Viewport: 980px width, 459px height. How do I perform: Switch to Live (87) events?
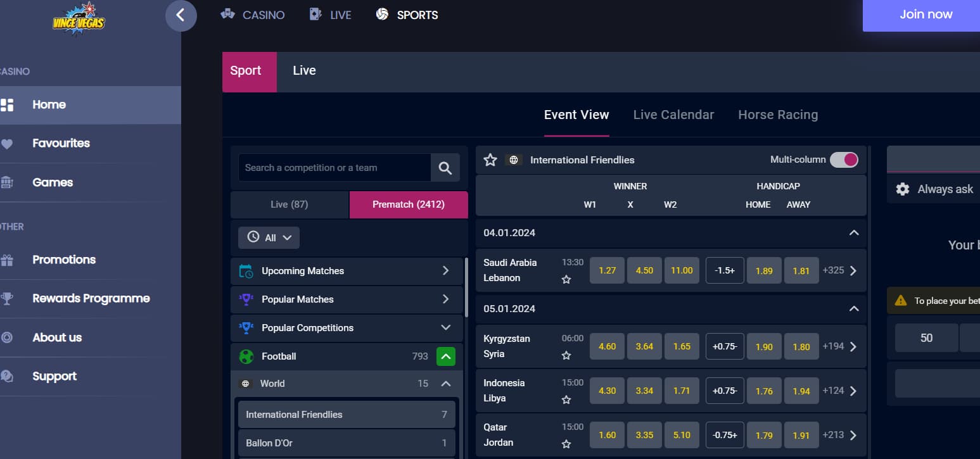[289, 204]
